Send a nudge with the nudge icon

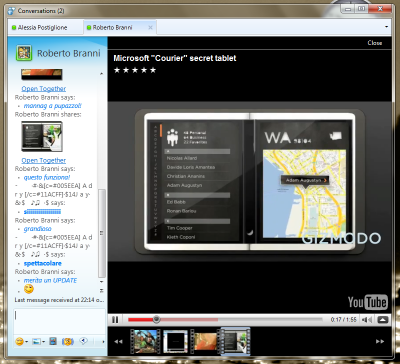tap(68, 341)
